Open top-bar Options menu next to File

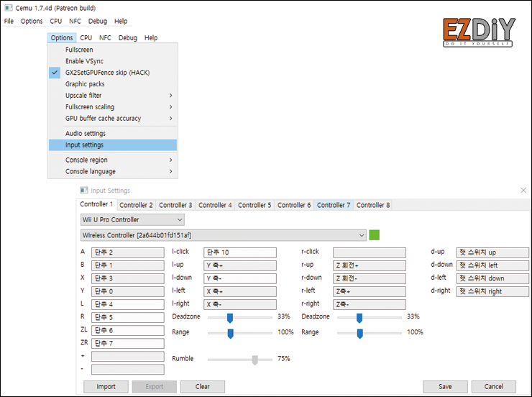pyautogui.click(x=32, y=21)
